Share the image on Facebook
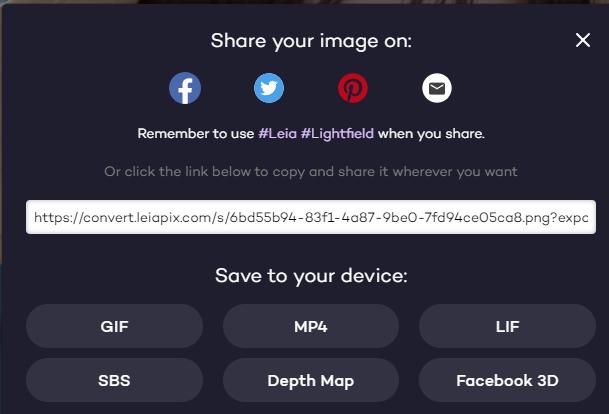Screen dimensions: 609x414 point(185,88)
